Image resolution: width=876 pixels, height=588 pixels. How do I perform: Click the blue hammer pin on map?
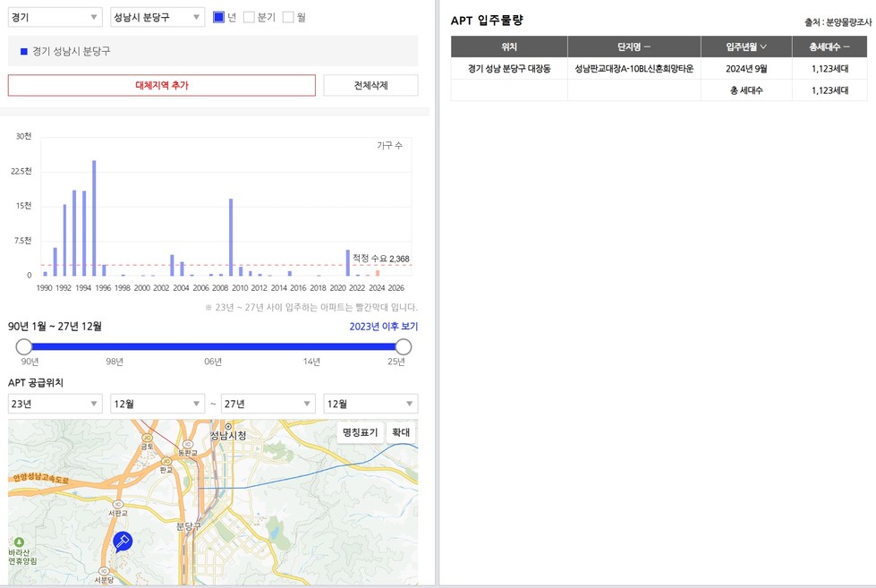point(123,541)
